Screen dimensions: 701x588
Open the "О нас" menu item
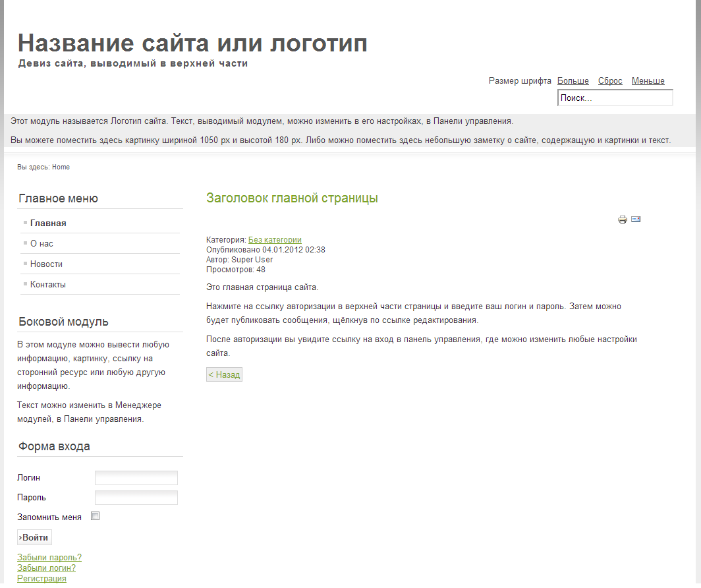tap(42, 244)
